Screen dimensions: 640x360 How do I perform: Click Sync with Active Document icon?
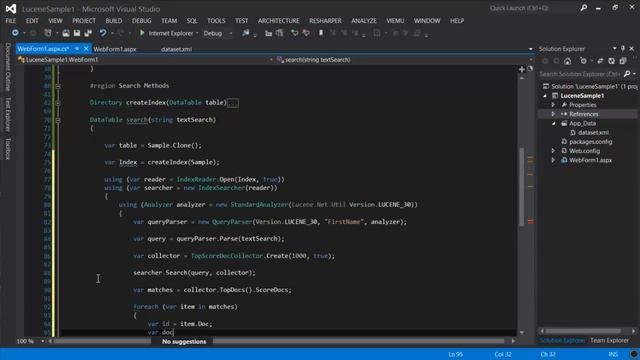tap(600, 61)
